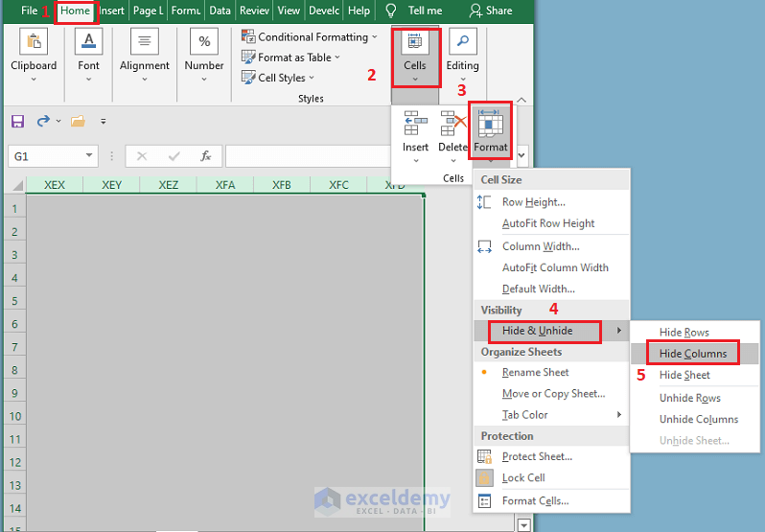Image resolution: width=765 pixels, height=532 pixels.
Task: Select Column Width menu item
Action: point(552,246)
